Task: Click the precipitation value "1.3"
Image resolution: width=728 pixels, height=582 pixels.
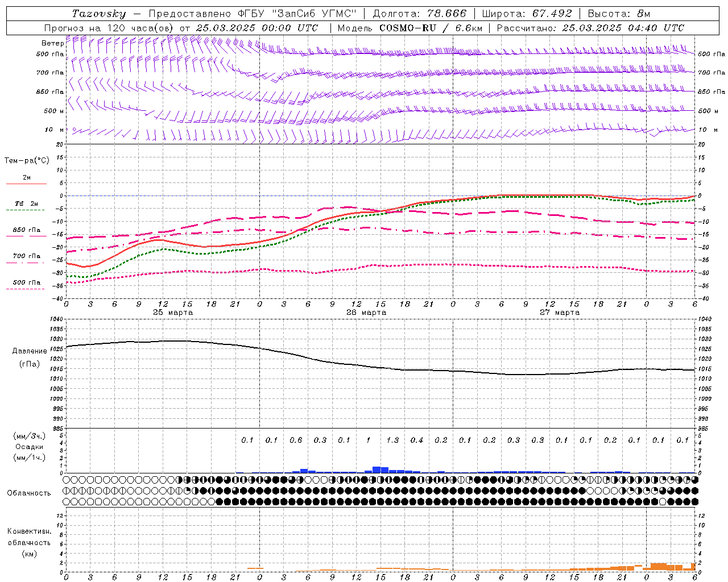Action: (x=392, y=440)
